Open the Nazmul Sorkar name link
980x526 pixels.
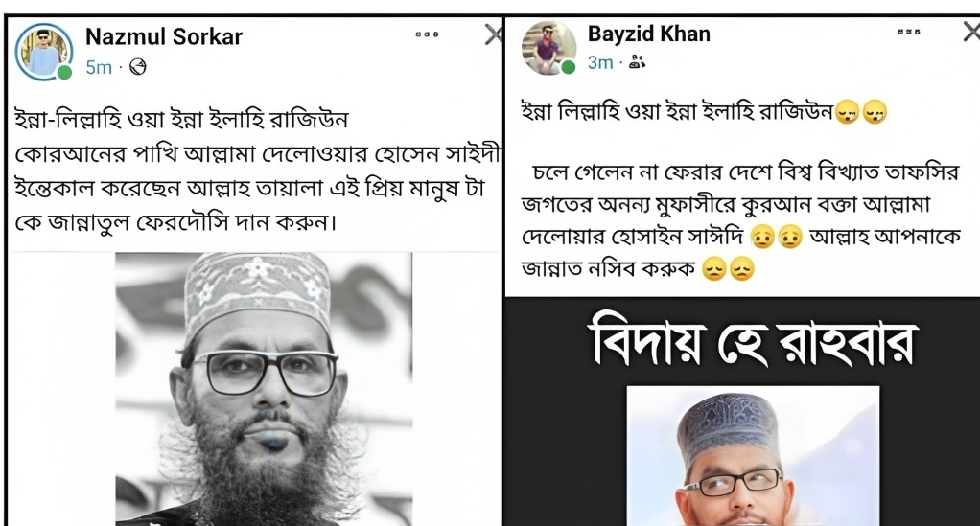[164, 36]
